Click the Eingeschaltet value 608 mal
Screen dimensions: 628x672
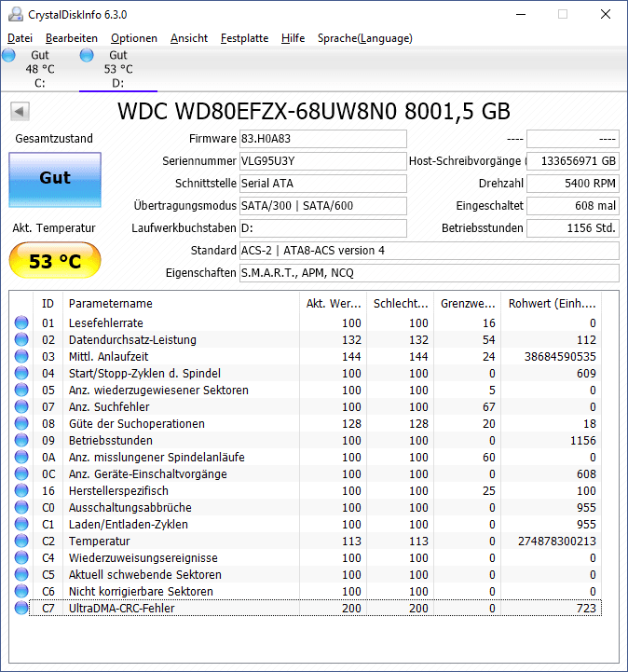click(573, 205)
